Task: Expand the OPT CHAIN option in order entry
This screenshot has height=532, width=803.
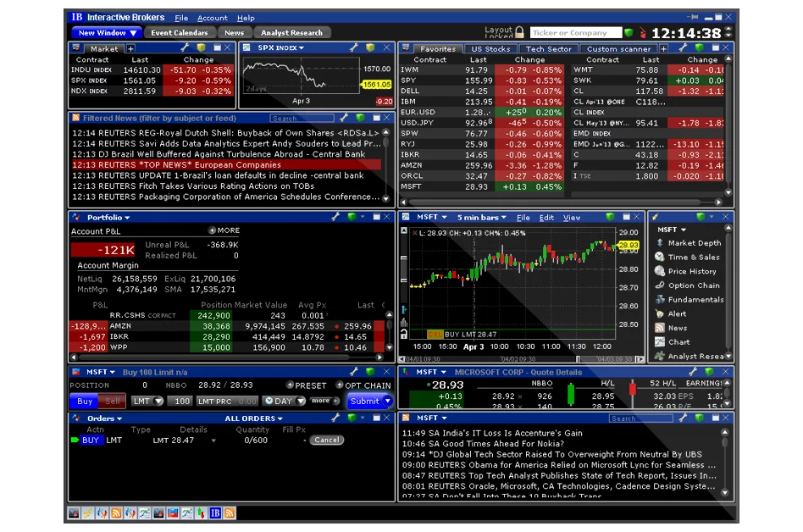Action: (363, 385)
